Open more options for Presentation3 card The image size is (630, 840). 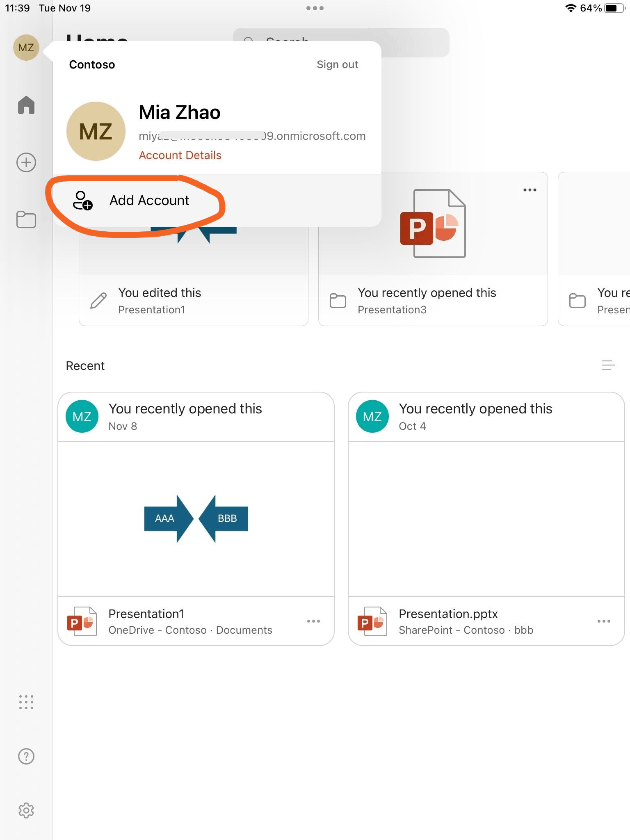coord(530,190)
